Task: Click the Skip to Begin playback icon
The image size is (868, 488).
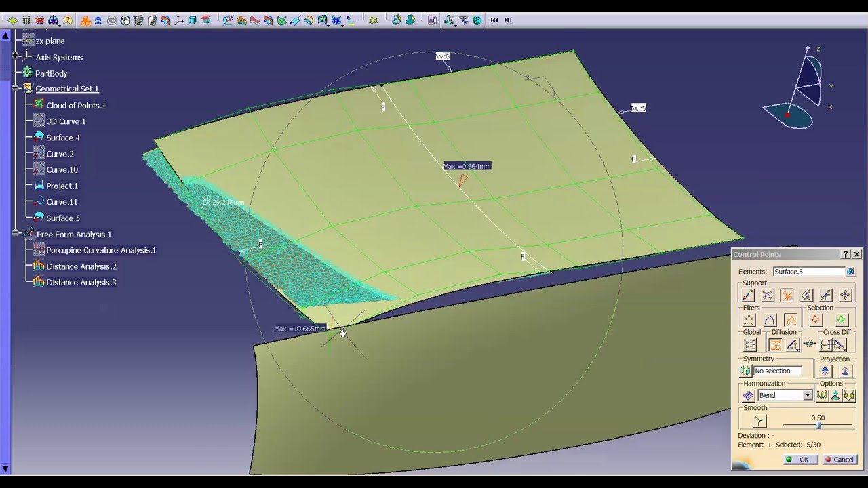Action: (494, 20)
